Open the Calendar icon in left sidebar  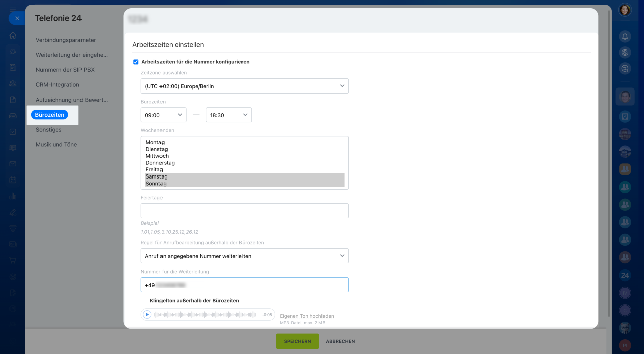point(13,180)
